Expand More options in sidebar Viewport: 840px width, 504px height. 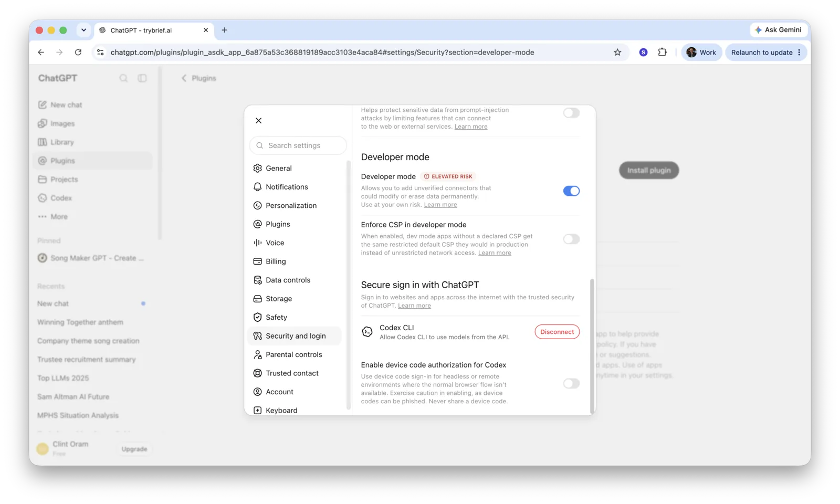(92, 217)
